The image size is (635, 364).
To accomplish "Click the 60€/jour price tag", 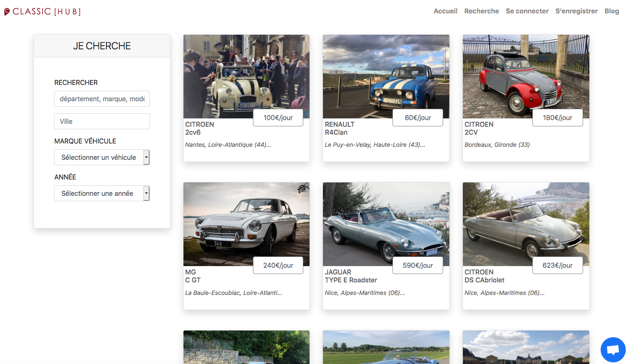I will 418,118.
